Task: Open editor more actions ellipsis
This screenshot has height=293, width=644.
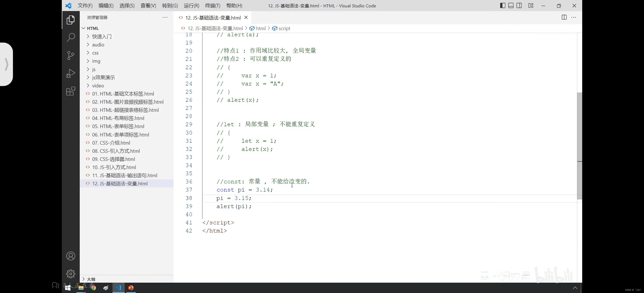Action: click(x=574, y=17)
